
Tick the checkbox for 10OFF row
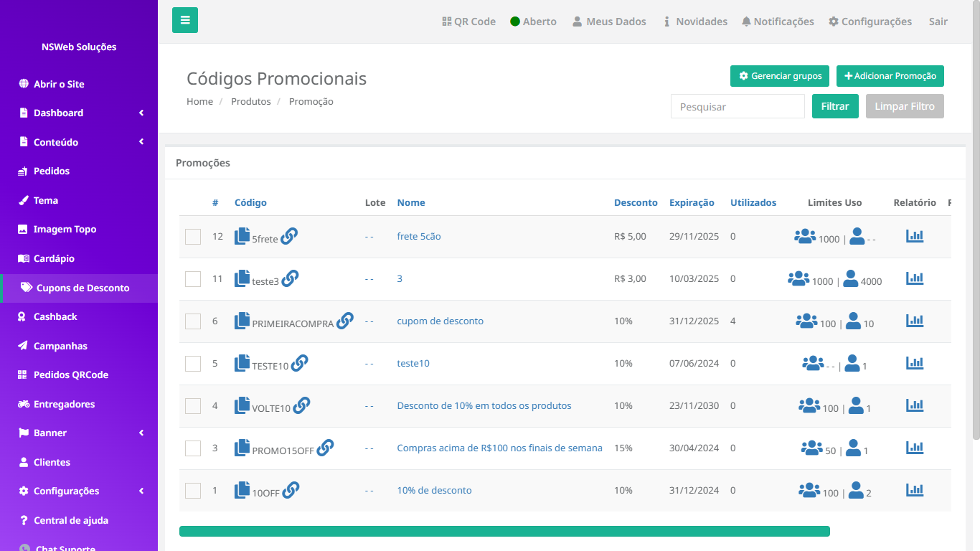coord(193,491)
